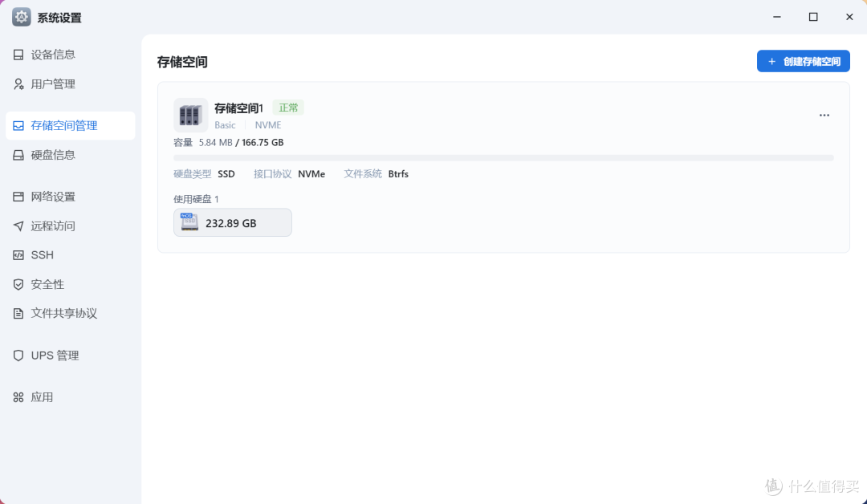
Task: Click the SSD 硬盘类型 value
Action: 226,174
